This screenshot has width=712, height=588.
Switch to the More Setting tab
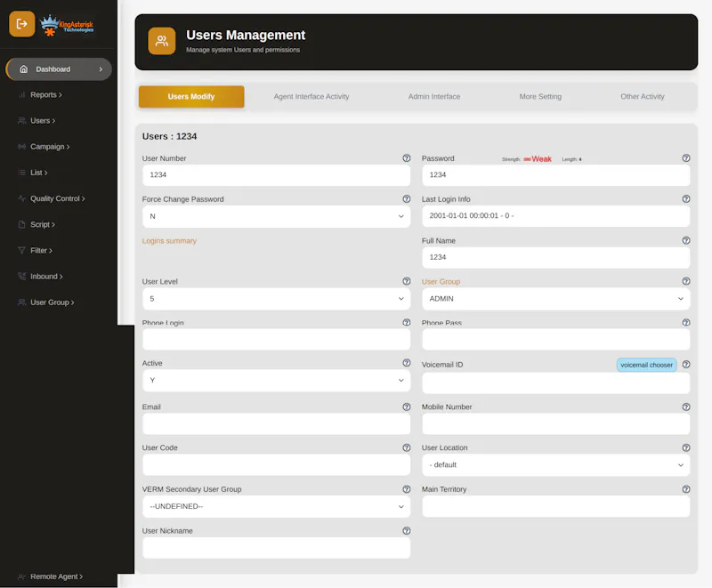[540, 97]
